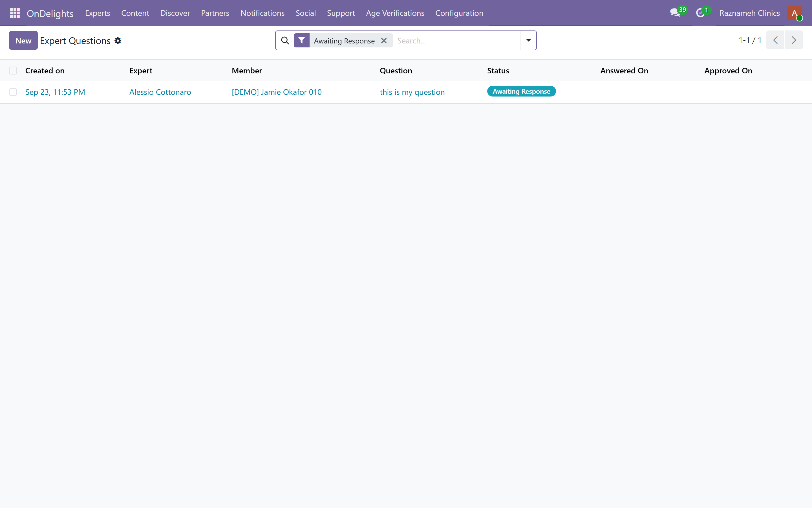Viewport: 812px width, 508px height.
Task: Open the Notifications menu
Action: (x=262, y=13)
